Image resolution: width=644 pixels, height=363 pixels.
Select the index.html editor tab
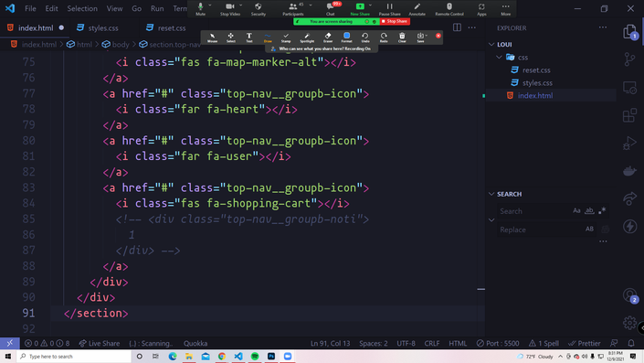coord(36,28)
